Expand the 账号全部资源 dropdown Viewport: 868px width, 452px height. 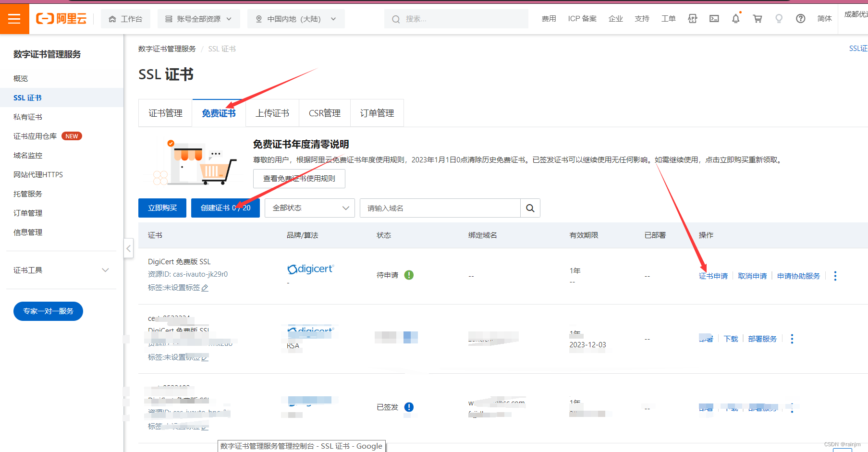point(198,19)
